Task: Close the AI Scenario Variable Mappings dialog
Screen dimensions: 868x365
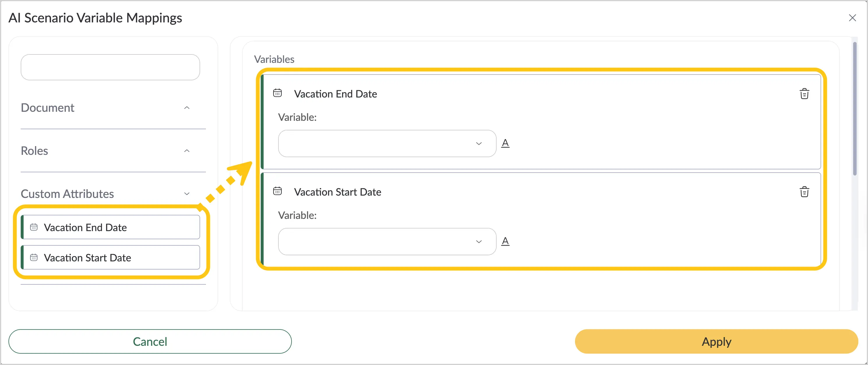Action: 853,18
